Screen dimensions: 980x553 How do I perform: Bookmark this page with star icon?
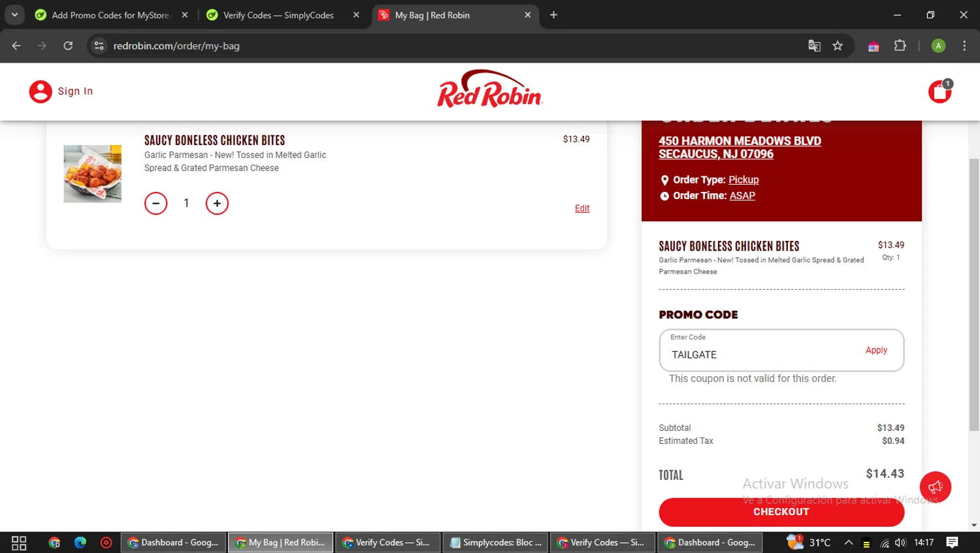point(838,46)
